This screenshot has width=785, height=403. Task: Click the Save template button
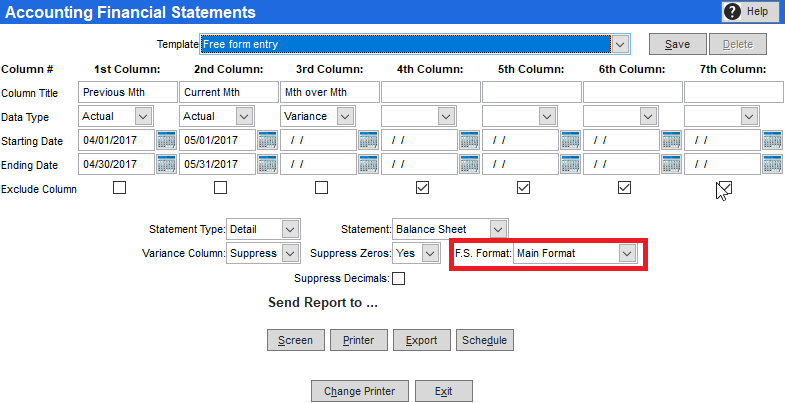click(677, 44)
